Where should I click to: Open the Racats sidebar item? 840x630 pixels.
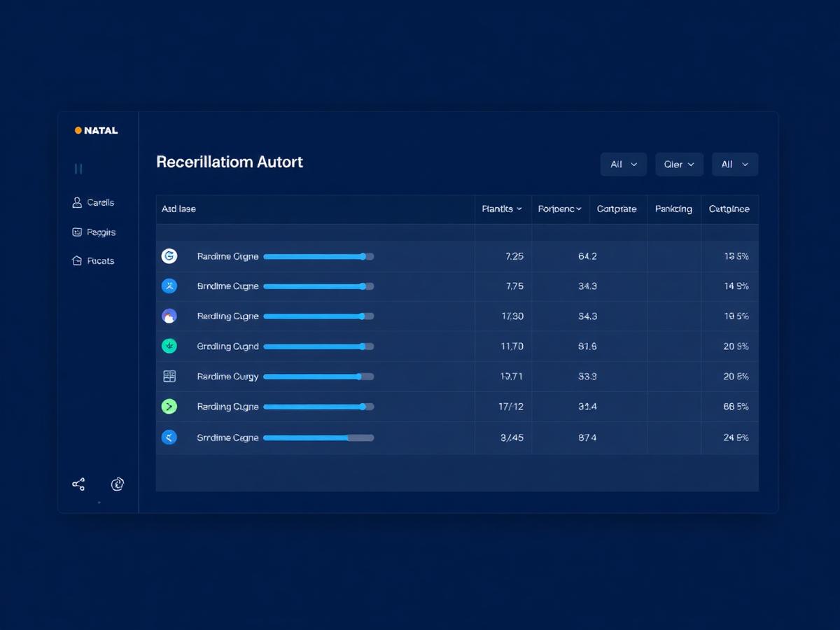pos(93,260)
